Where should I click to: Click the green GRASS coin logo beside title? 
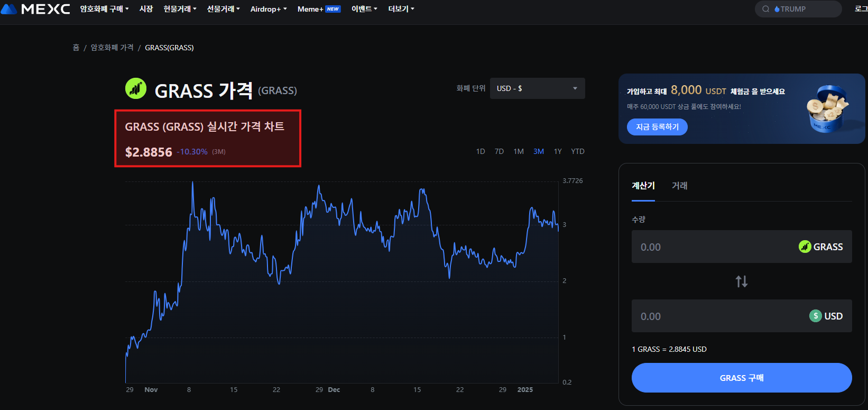pyautogui.click(x=136, y=88)
